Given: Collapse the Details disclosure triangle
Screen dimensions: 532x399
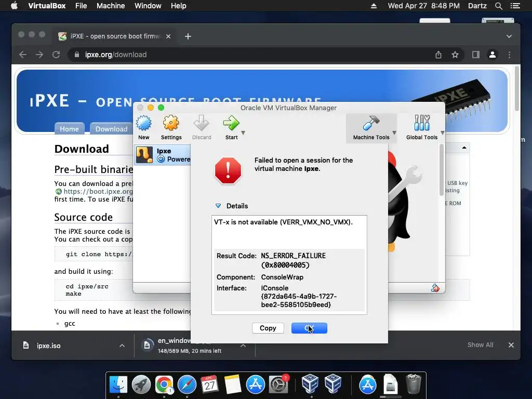Looking at the screenshot, I should pyautogui.click(x=218, y=206).
